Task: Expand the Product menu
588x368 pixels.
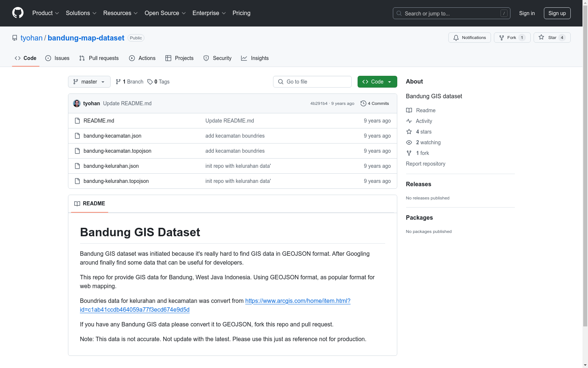Action: click(46, 13)
